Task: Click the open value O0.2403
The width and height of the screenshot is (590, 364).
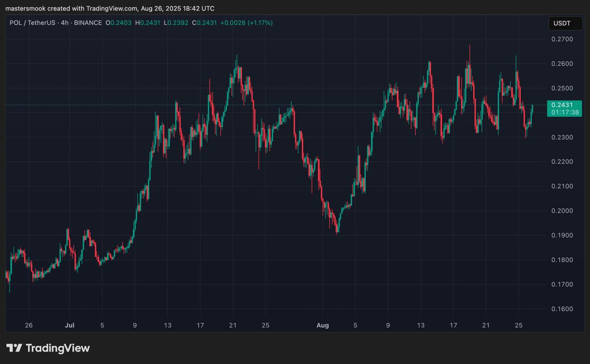Action: coord(118,23)
